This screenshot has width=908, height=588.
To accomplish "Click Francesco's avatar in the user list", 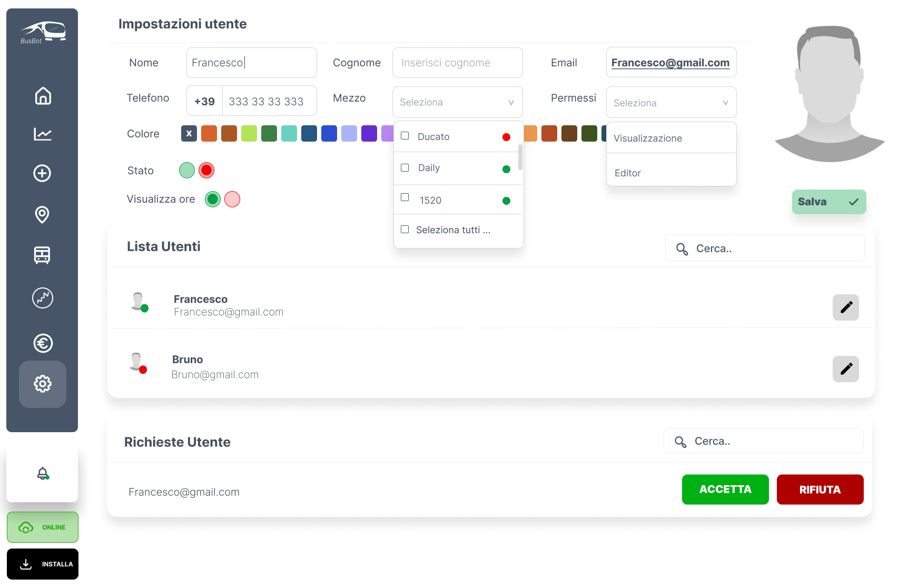I will tap(139, 302).
